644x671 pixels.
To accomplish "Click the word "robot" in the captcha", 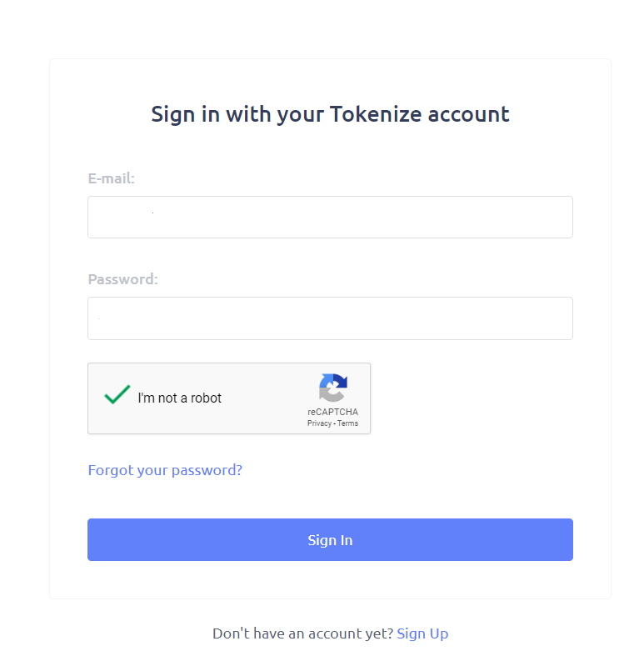I will (206, 398).
